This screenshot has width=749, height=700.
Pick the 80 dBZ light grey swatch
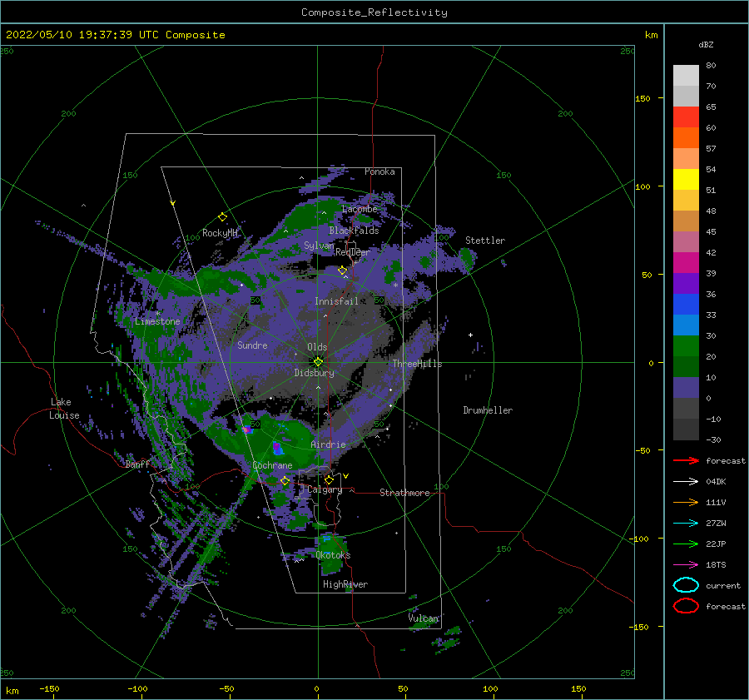(686, 75)
